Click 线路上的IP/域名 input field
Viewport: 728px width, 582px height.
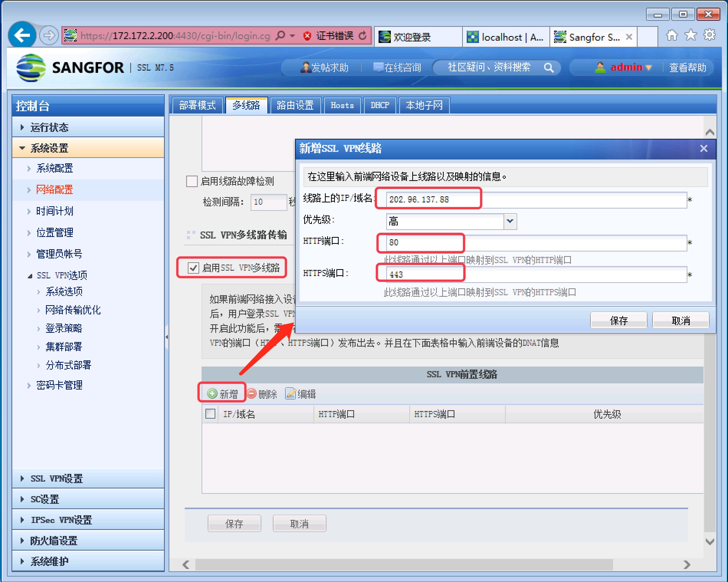tap(536, 200)
